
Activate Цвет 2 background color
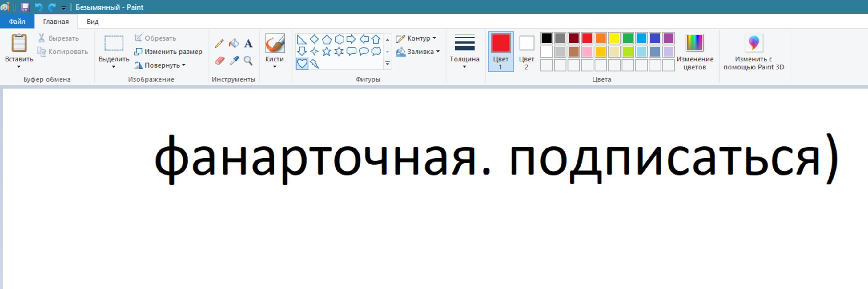[527, 51]
